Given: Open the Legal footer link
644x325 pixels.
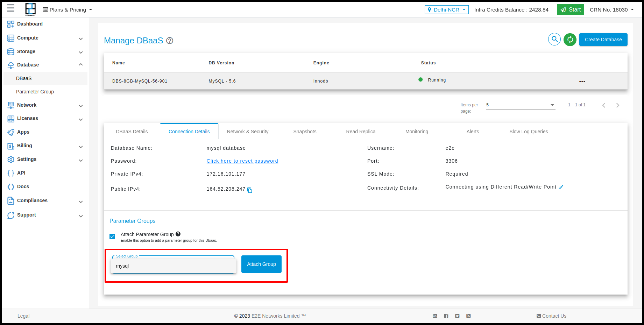Looking at the screenshot, I should coord(23,316).
